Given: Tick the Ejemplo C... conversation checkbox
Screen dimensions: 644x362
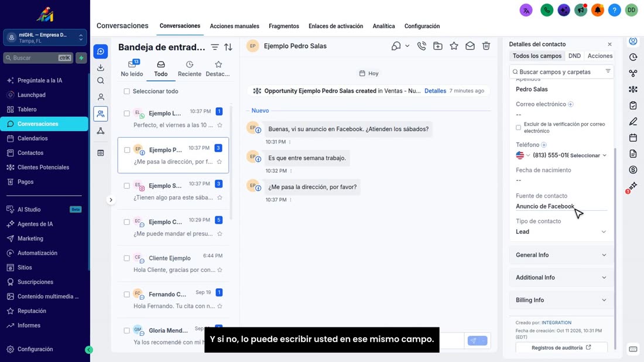Looking at the screenshot, I should [x=127, y=222].
